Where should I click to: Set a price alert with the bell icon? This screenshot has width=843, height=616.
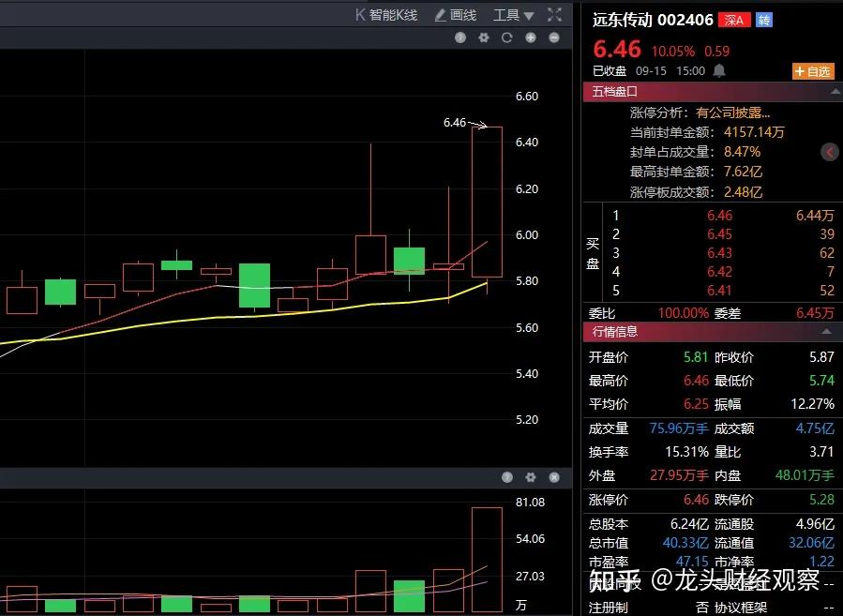pyautogui.click(x=719, y=71)
